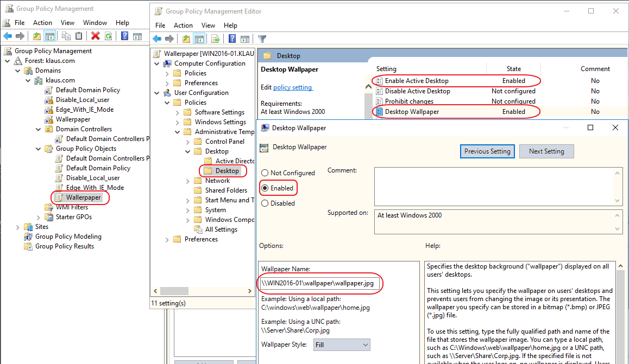Open the Wallpaper Style dropdown
This screenshot has height=364, width=629.
click(x=341, y=344)
